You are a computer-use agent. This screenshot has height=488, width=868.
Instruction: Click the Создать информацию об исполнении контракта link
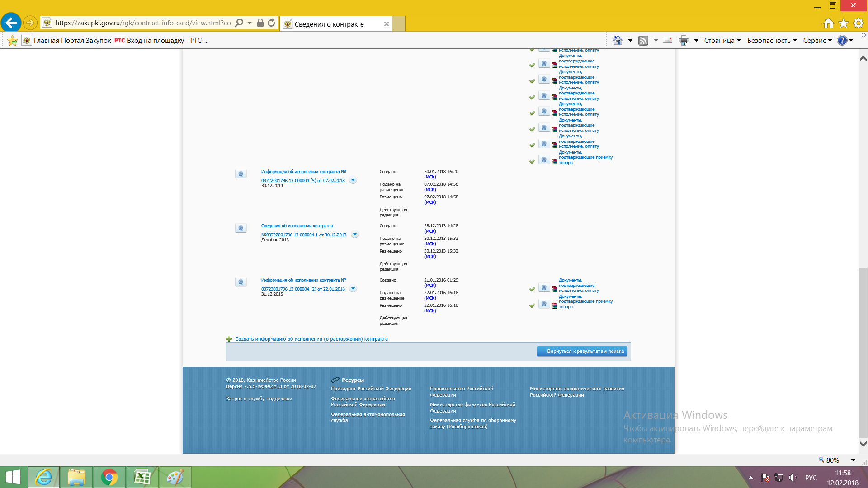(311, 339)
